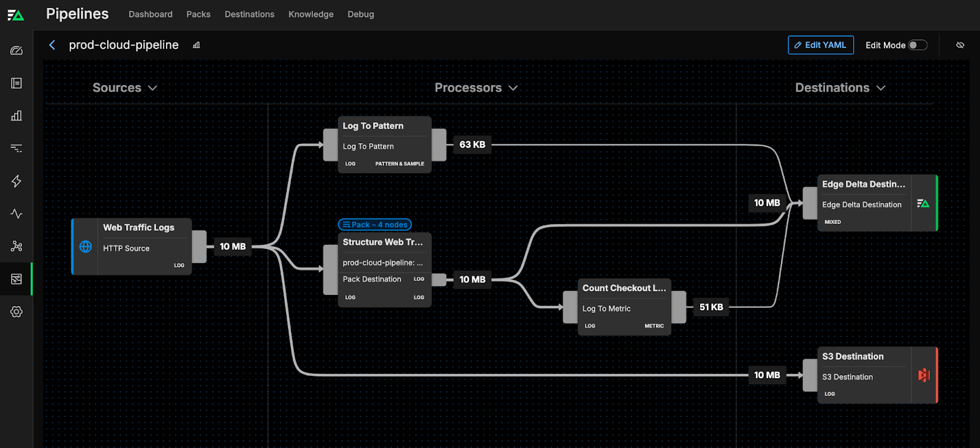This screenshot has width=980, height=448.
Task: Click the Pack – 4 nodes badge
Action: [x=375, y=225]
